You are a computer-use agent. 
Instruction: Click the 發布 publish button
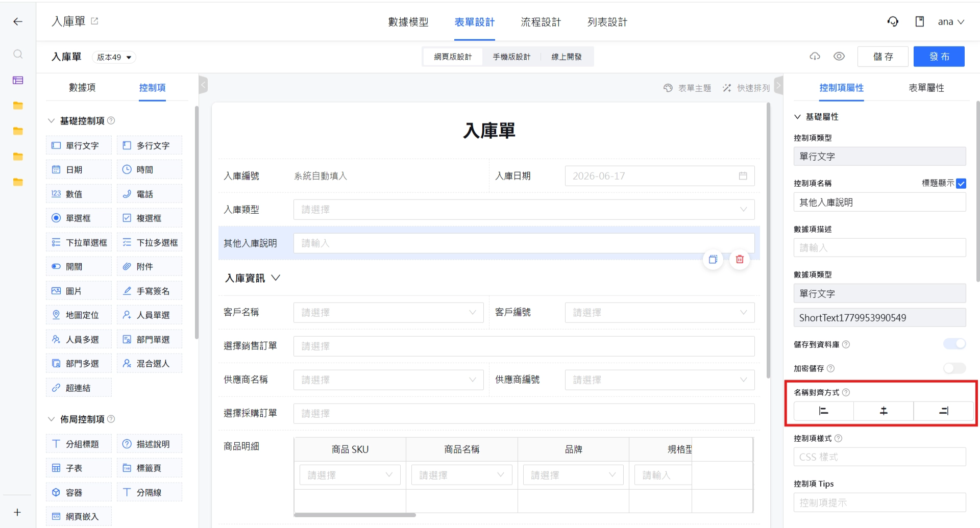(x=939, y=57)
